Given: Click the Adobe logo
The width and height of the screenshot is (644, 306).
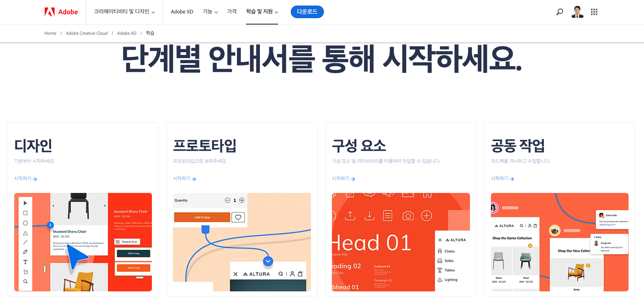Looking at the screenshot, I should pyautogui.click(x=61, y=12).
